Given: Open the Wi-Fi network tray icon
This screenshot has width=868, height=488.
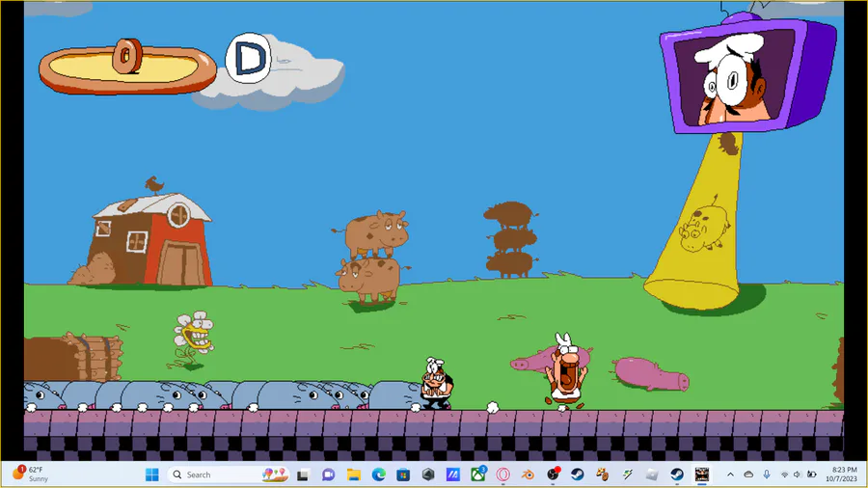Looking at the screenshot, I should tap(784, 474).
